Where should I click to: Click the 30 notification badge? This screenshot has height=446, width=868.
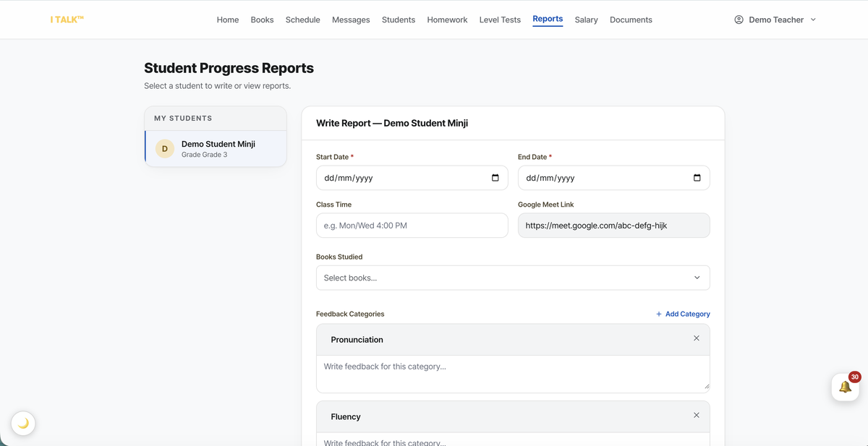pyautogui.click(x=855, y=377)
